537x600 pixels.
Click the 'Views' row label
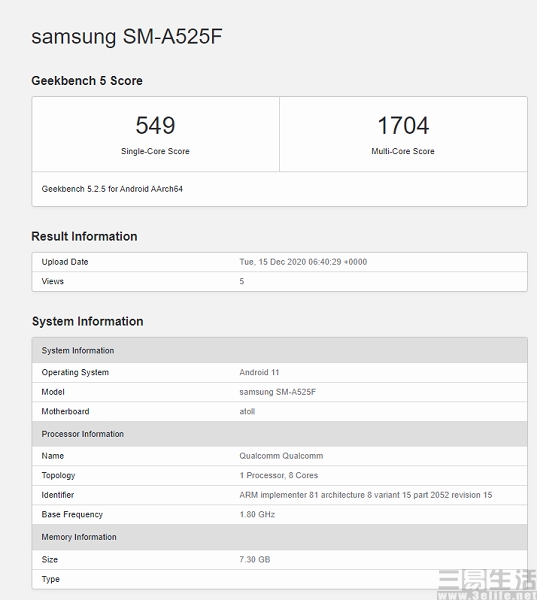[x=52, y=281]
